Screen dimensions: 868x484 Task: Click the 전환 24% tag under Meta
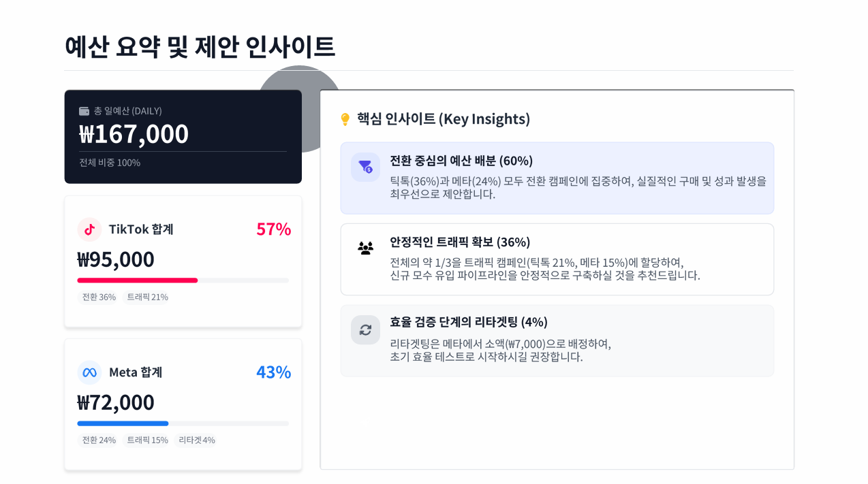tap(99, 440)
